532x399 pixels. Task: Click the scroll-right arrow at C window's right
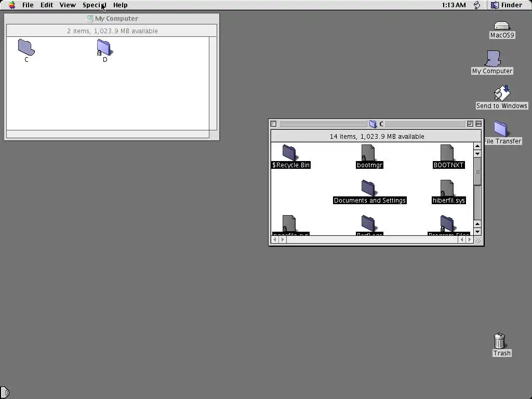pos(470,240)
